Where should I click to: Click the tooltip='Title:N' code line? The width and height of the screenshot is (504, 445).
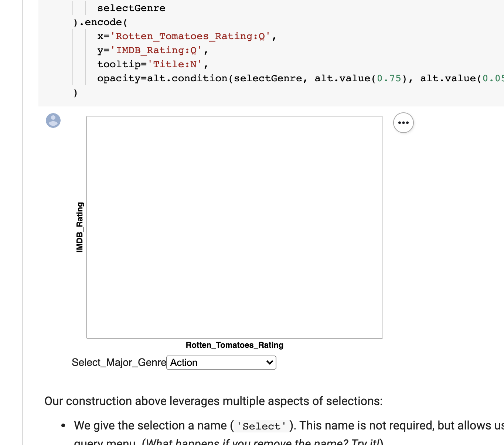click(x=151, y=64)
